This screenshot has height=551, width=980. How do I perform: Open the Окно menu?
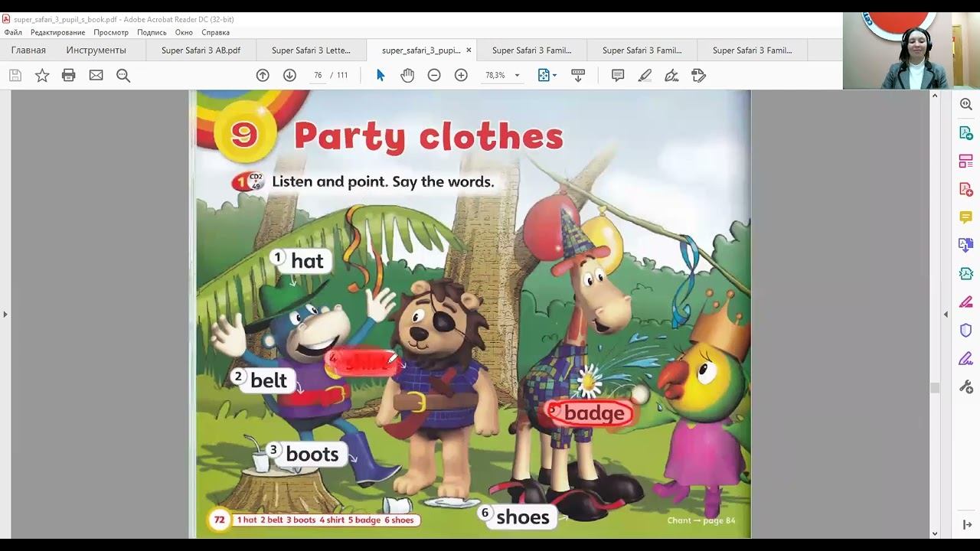click(184, 32)
